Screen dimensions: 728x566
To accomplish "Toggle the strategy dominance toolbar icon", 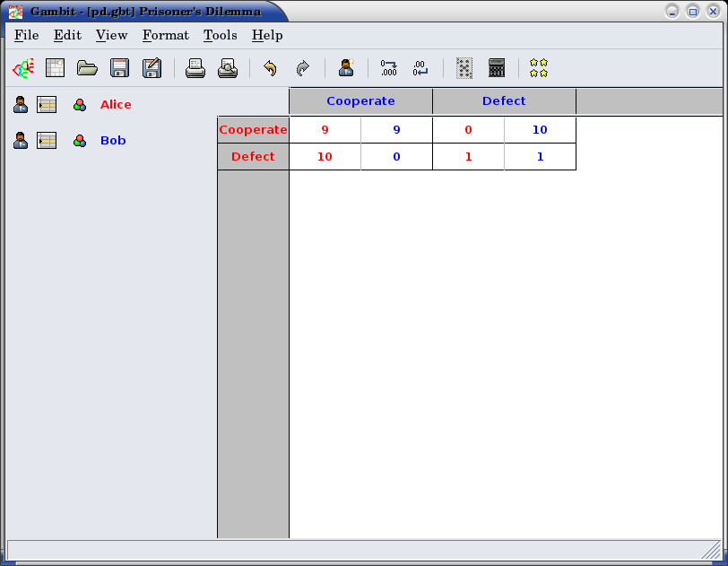I will 464,68.
